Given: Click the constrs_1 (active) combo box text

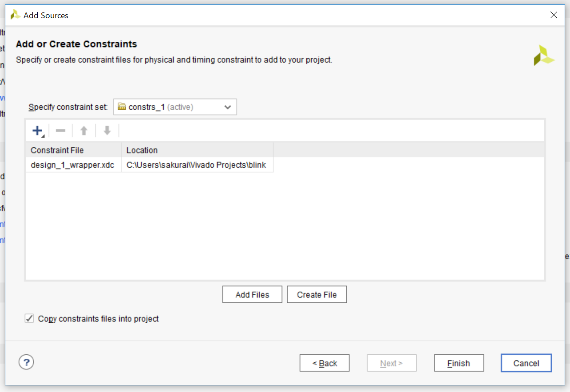Looking at the screenshot, I should click(161, 107).
